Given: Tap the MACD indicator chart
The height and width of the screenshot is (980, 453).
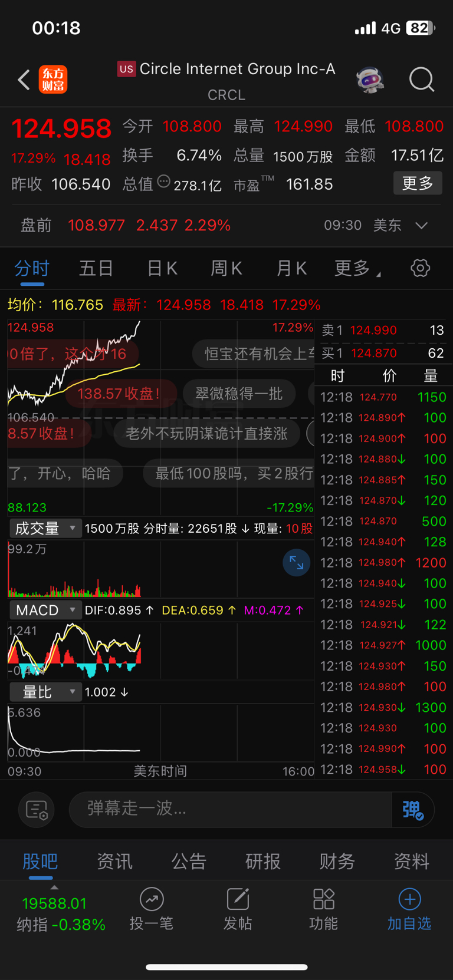Looking at the screenshot, I should pyautogui.click(x=160, y=649).
